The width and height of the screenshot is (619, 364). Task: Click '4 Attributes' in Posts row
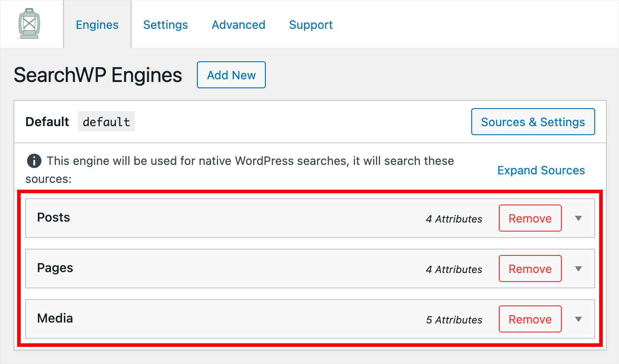454,219
